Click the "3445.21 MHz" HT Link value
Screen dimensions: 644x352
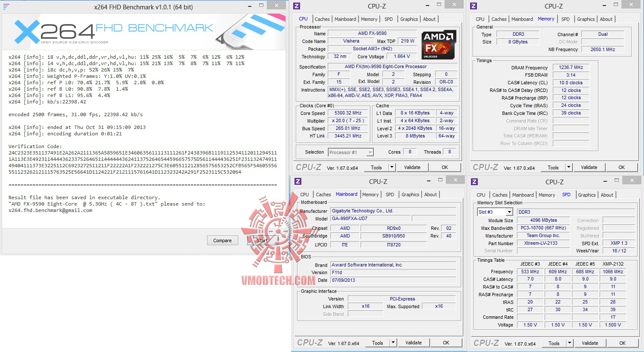[348, 136]
